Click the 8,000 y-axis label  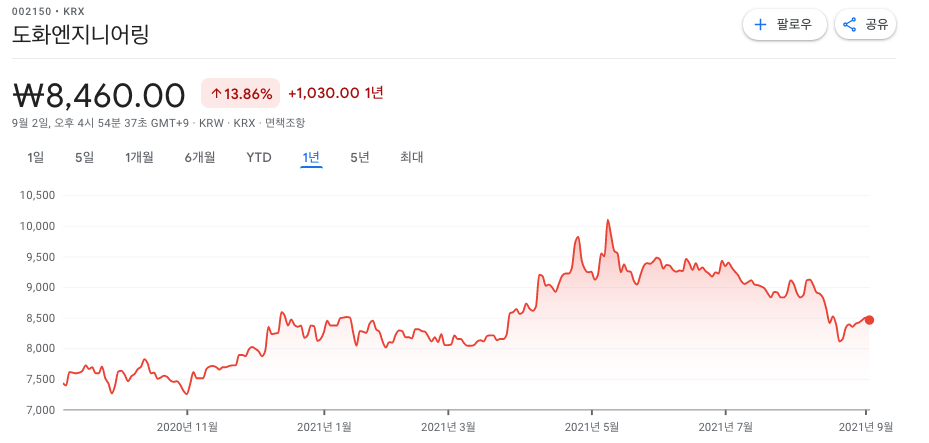click(42, 348)
